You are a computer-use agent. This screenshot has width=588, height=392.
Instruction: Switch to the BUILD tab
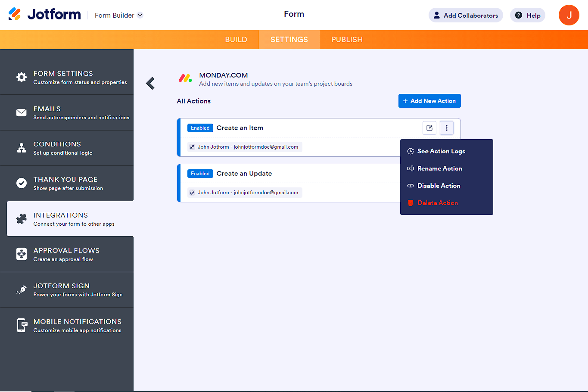pos(236,40)
